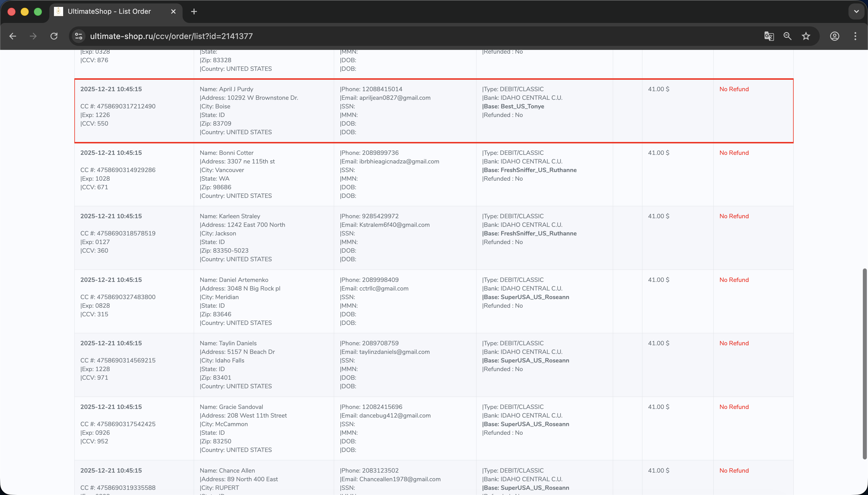Click the Google Translate icon

pyautogui.click(x=769, y=36)
